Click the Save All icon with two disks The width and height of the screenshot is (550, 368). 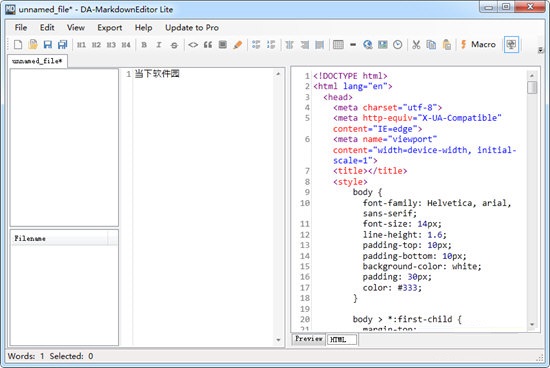pyautogui.click(x=62, y=45)
